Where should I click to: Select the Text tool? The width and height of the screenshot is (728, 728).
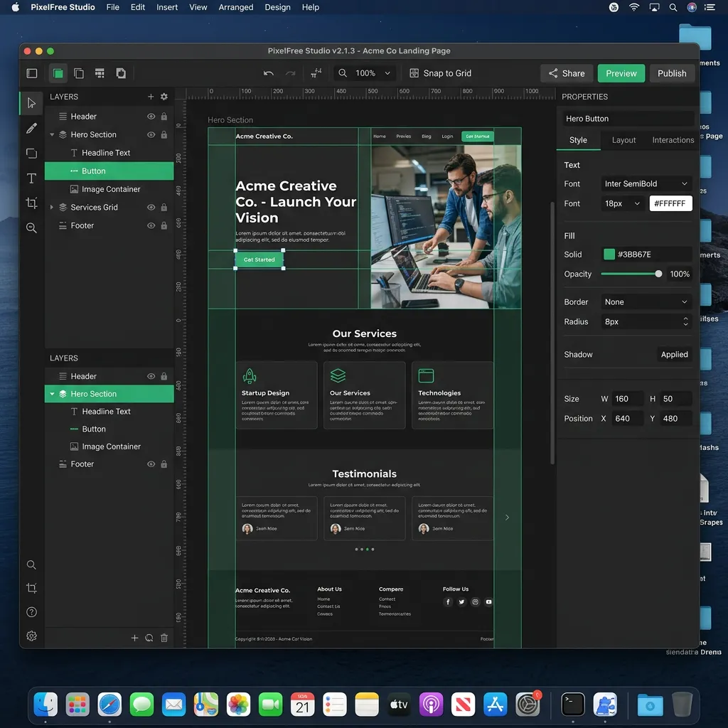click(31, 178)
